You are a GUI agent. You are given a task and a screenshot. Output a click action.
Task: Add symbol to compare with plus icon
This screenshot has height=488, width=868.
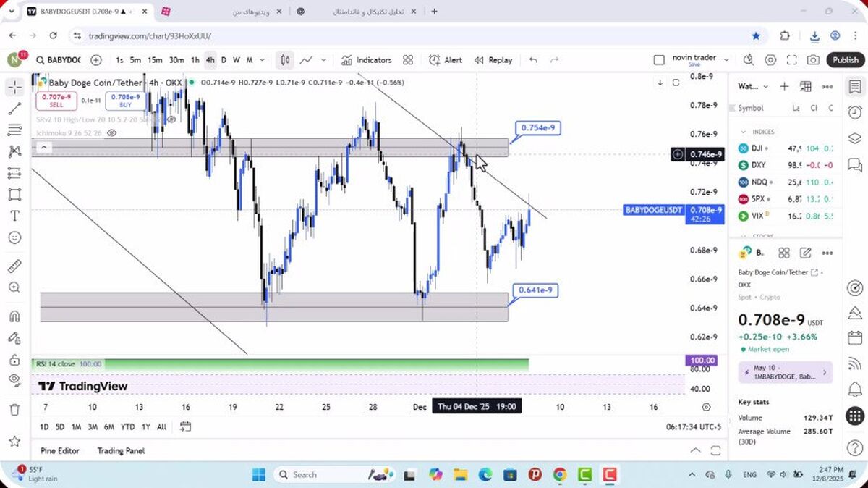coord(96,60)
